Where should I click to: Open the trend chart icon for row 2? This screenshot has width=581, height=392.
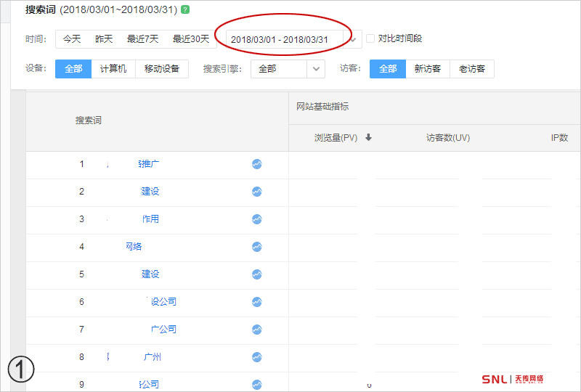[x=256, y=192]
